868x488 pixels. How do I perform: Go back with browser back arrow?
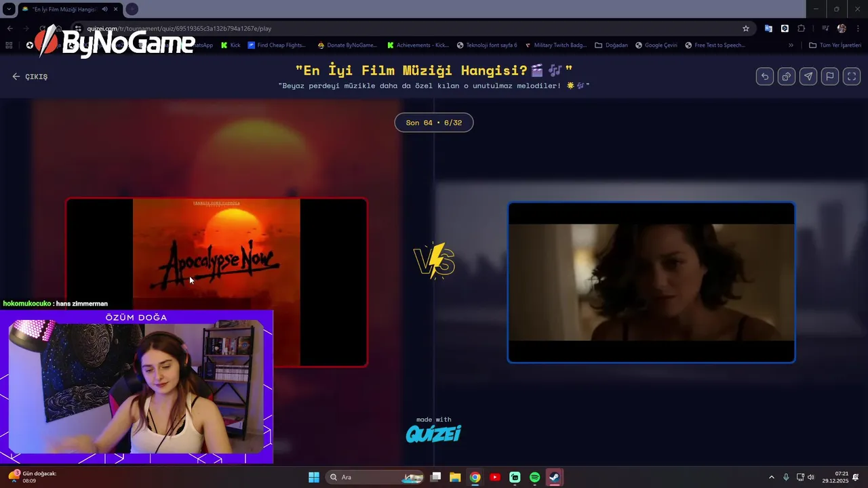coord(9,28)
